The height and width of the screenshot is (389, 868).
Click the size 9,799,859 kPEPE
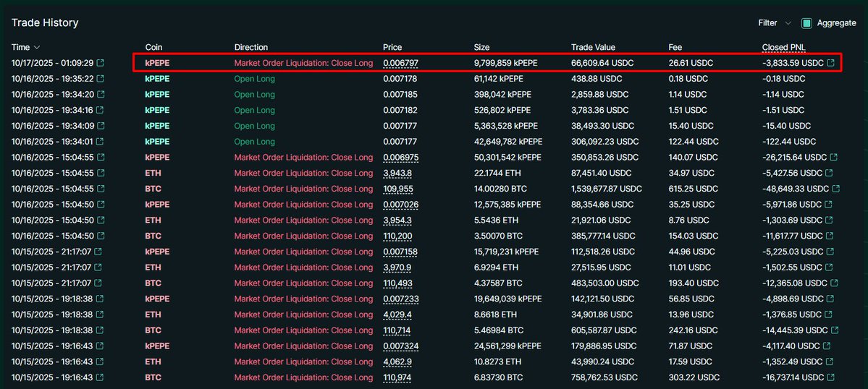pyautogui.click(x=505, y=64)
